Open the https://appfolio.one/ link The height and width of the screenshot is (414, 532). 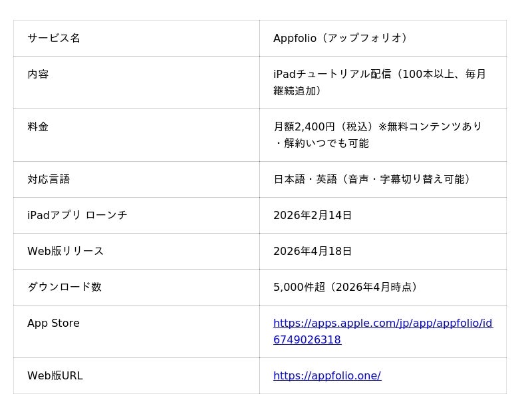327,376
